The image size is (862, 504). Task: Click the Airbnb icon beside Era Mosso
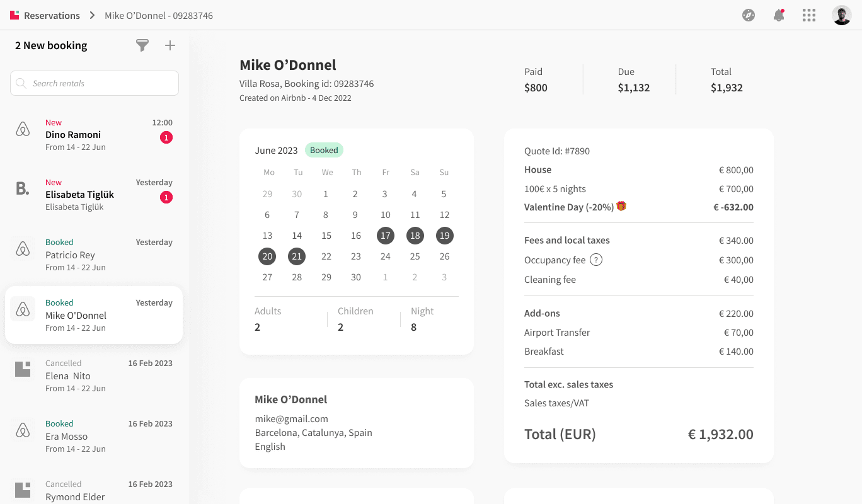(x=23, y=431)
